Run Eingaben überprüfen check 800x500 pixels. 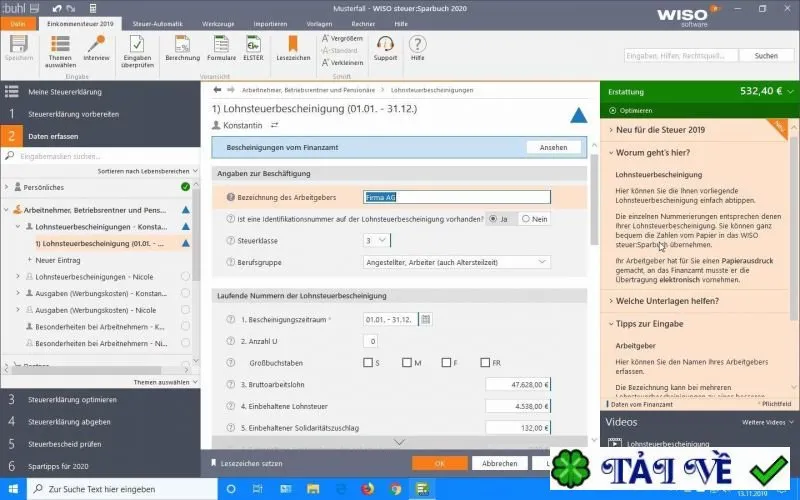pyautogui.click(x=137, y=52)
